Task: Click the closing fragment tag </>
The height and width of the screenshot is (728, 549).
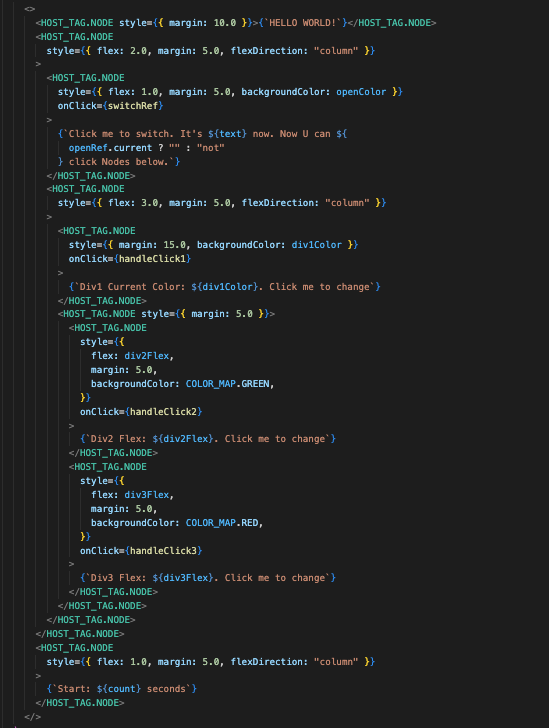Action: (33, 716)
